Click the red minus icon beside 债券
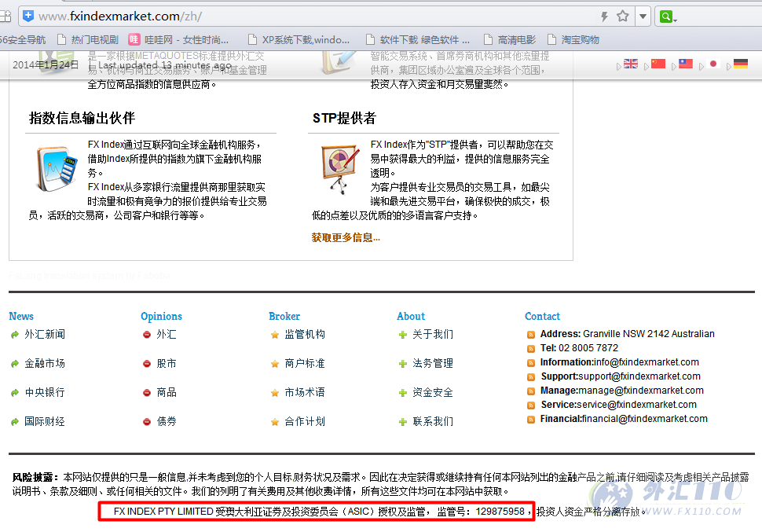The height and width of the screenshot is (532, 762). click(147, 422)
